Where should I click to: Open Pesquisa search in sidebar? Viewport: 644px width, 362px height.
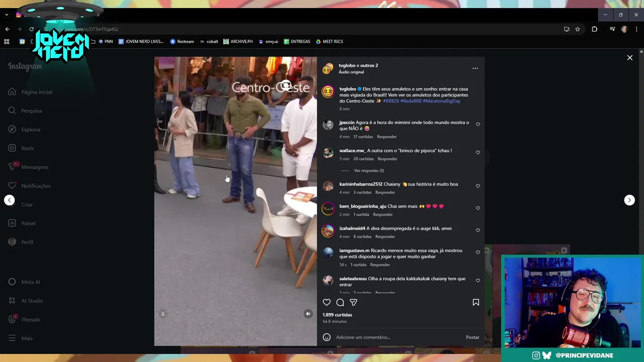click(25, 111)
